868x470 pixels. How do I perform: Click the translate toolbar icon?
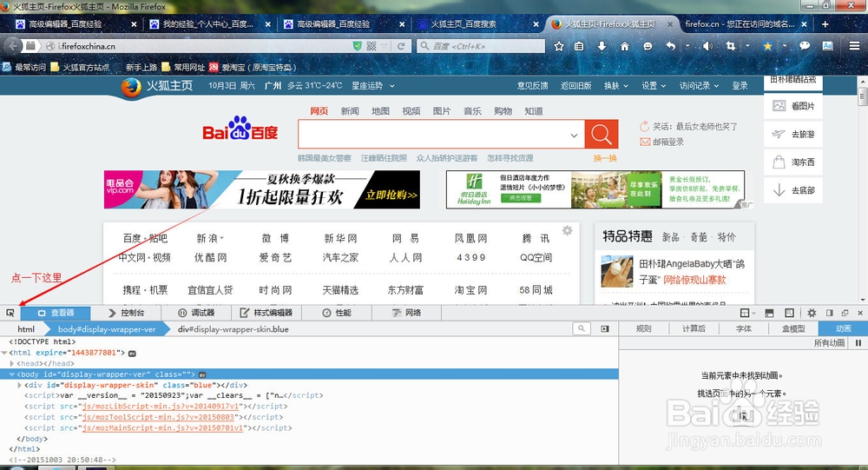tap(827, 46)
